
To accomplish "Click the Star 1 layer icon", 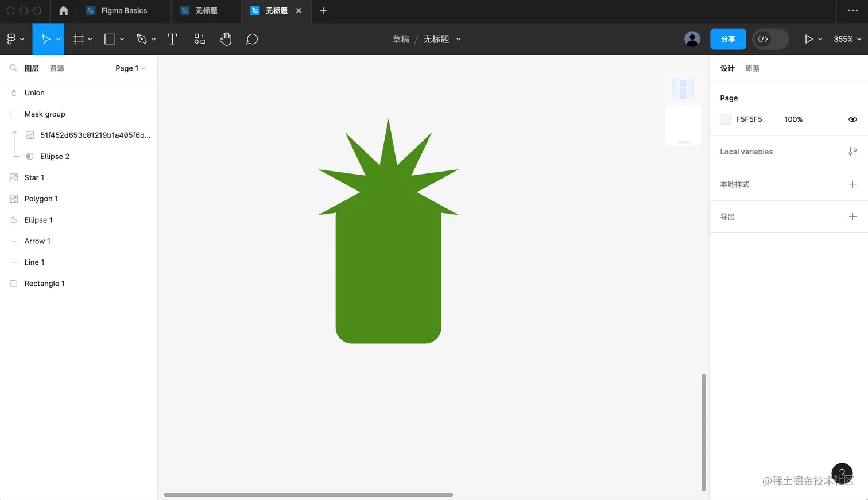I will tap(14, 178).
